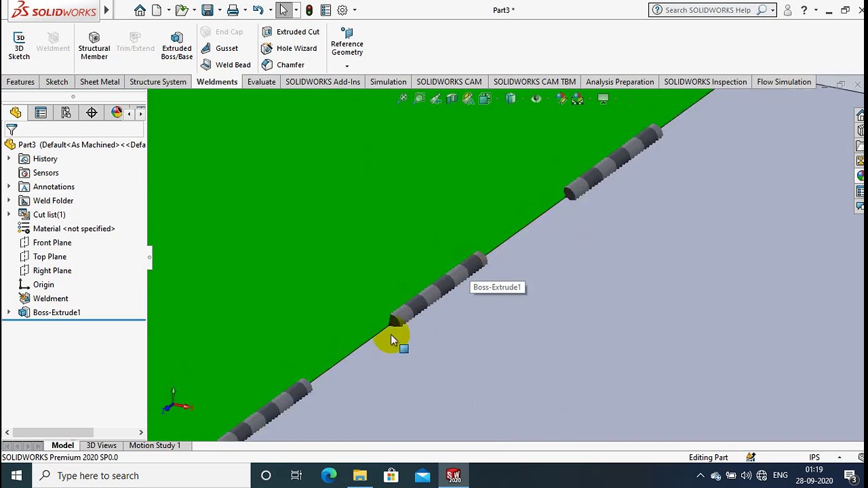Create a new document with the New icon

(157, 10)
